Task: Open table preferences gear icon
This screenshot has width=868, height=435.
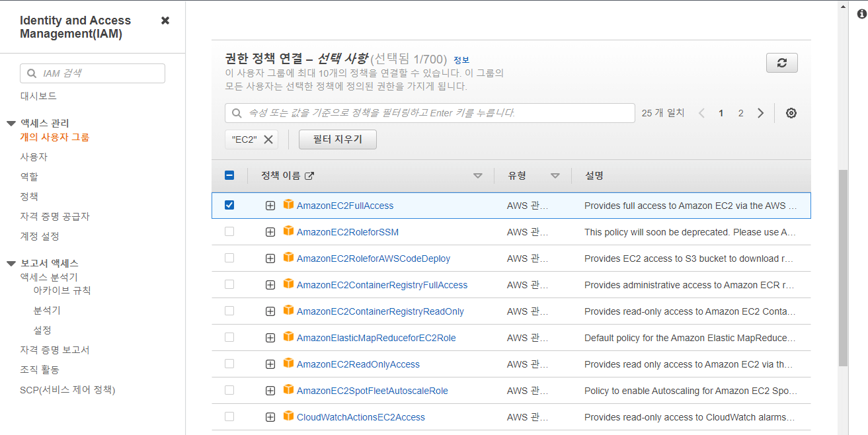Action: [791, 113]
